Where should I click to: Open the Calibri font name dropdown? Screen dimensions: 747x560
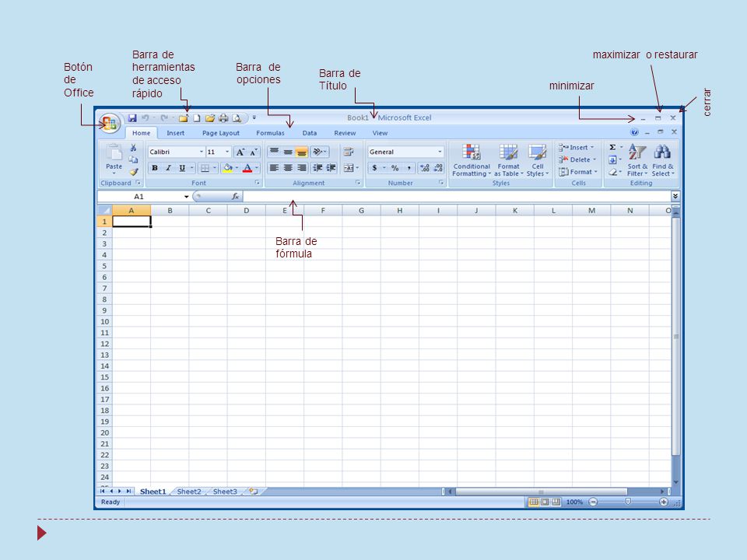point(202,152)
